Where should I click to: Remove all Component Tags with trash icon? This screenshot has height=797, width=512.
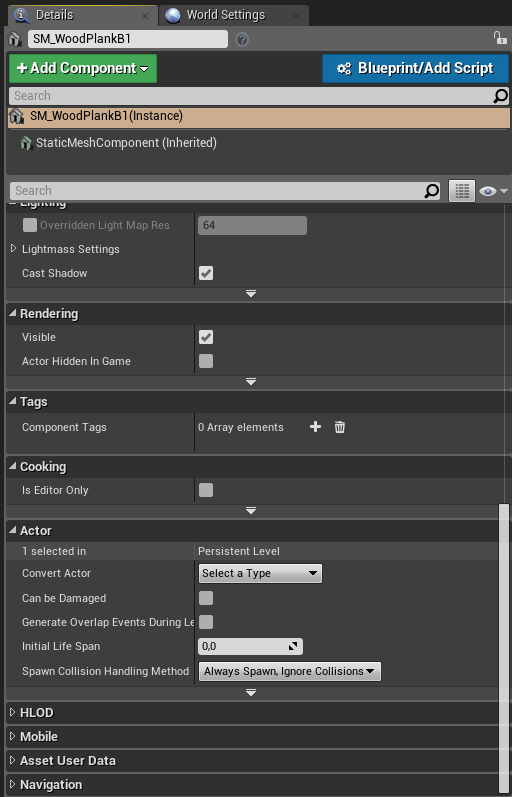(x=340, y=427)
